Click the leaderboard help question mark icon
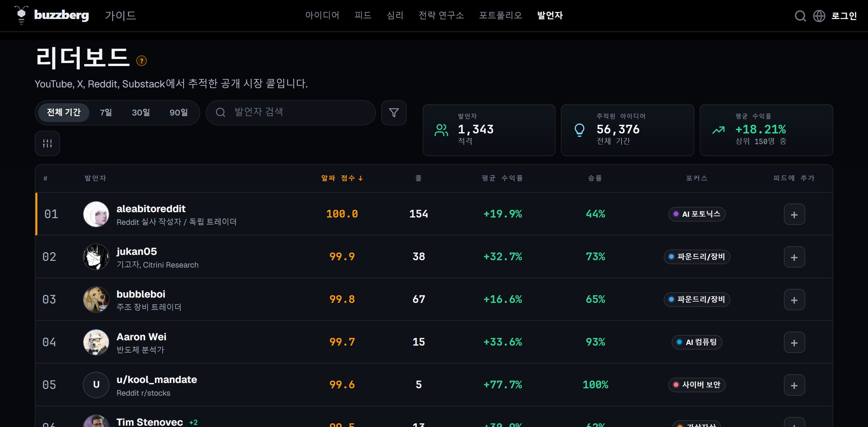This screenshot has width=868, height=427. [x=142, y=61]
